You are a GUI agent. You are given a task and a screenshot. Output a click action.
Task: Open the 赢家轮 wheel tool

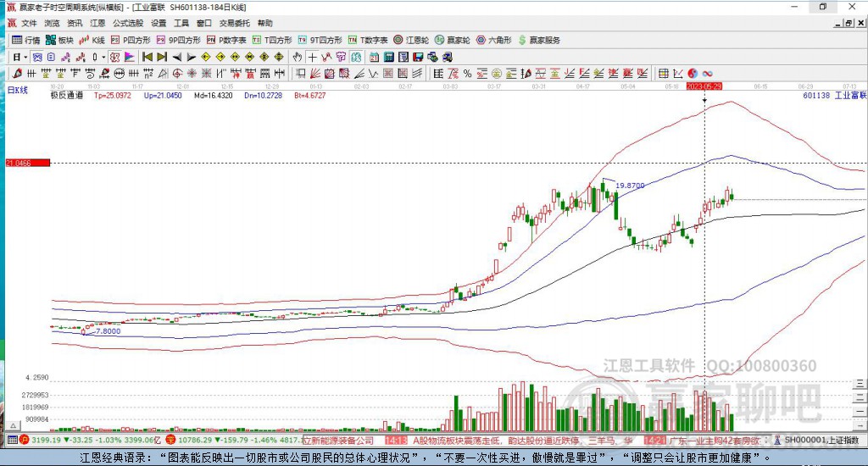pyautogui.click(x=453, y=40)
